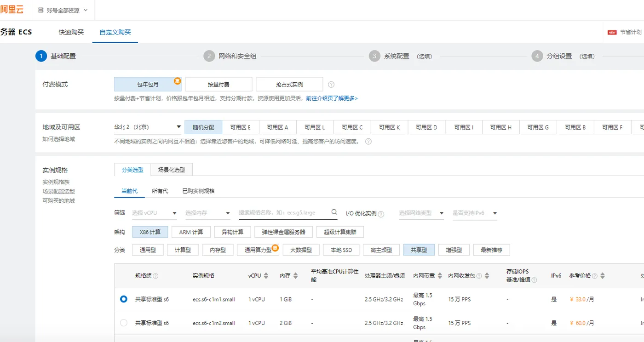This screenshot has height=342, width=644.
Task: Open region dropdown 华北 2 (北京)
Action: 148,127
